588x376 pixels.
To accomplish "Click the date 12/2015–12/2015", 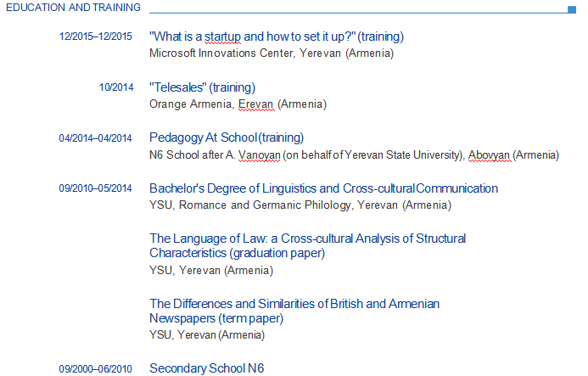I will coord(96,36).
